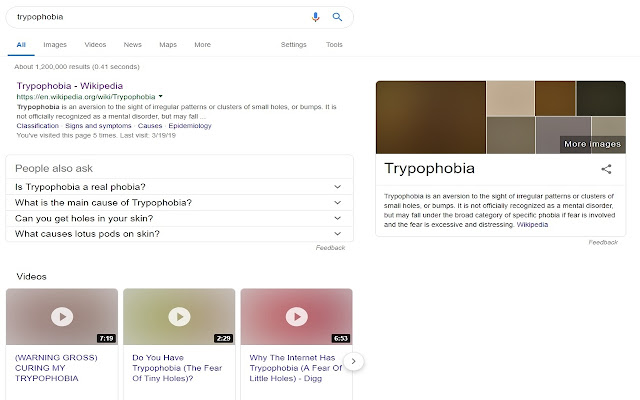
Task: Play the 'CURING MY TRYPOPHOBIA' video
Action: pyautogui.click(x=62, y=316)
